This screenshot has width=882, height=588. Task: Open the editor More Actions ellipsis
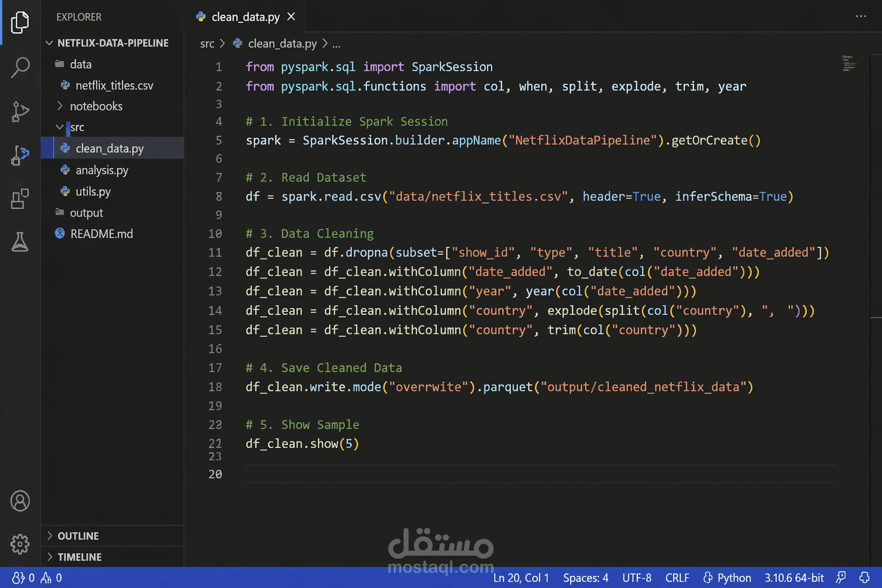861,16
